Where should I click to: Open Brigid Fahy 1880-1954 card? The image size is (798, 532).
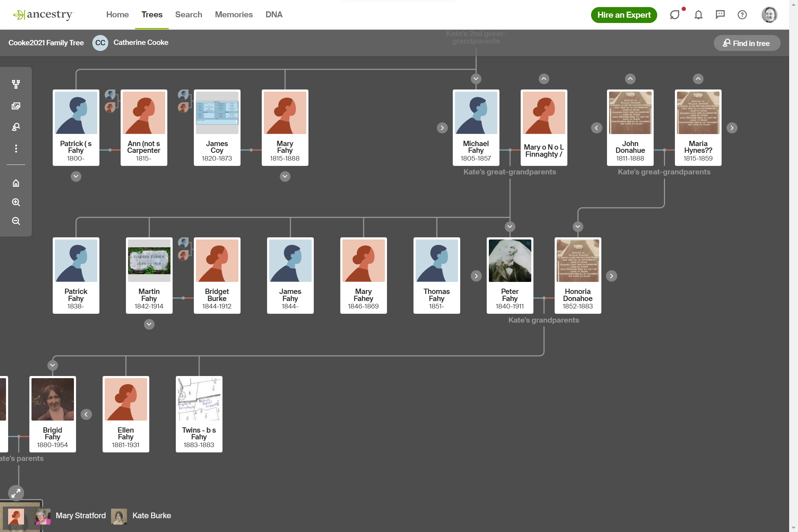pyautogui.click(x=53, y=414)
